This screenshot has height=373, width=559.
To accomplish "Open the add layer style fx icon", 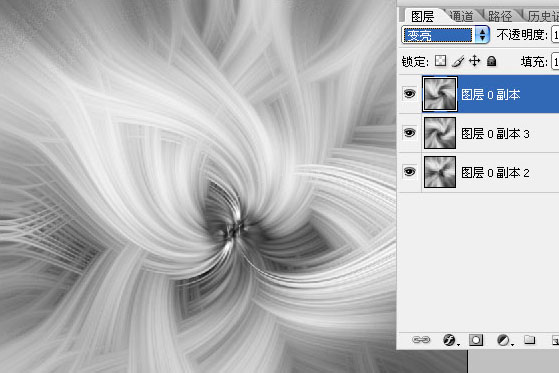I will (x=450, y=340).
